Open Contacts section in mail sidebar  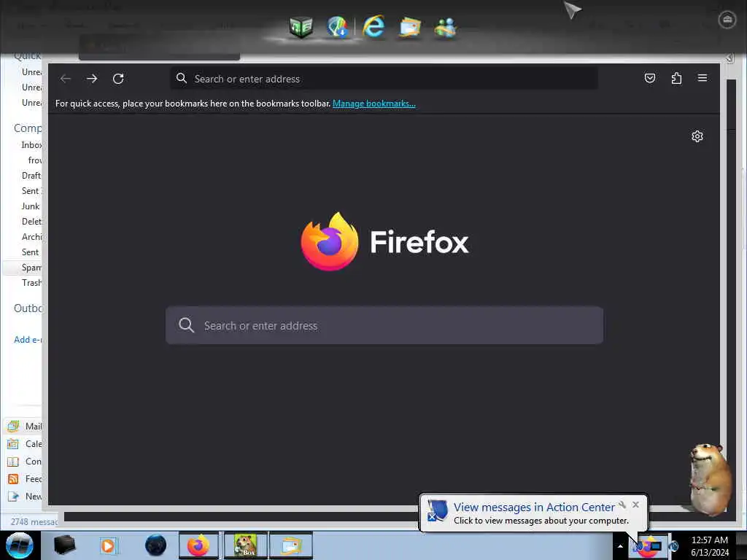pos(24,462)
